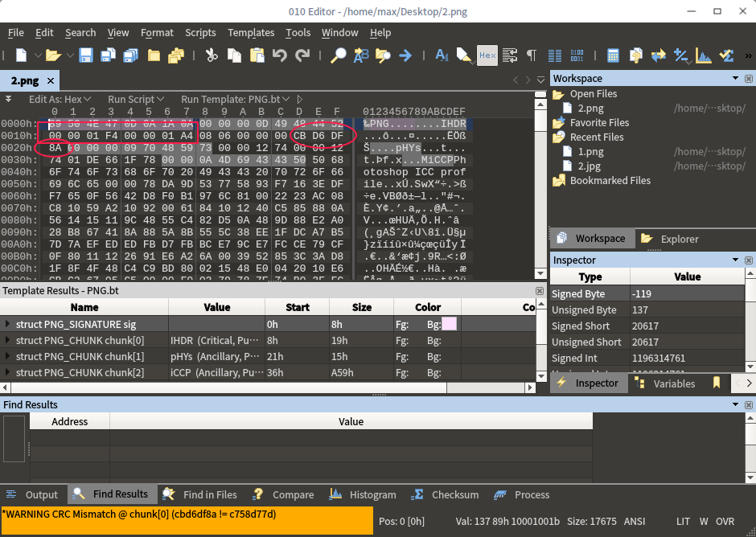
Task: Open the Run Template: PNG.bt dropdown
Action: pos(233,99)
